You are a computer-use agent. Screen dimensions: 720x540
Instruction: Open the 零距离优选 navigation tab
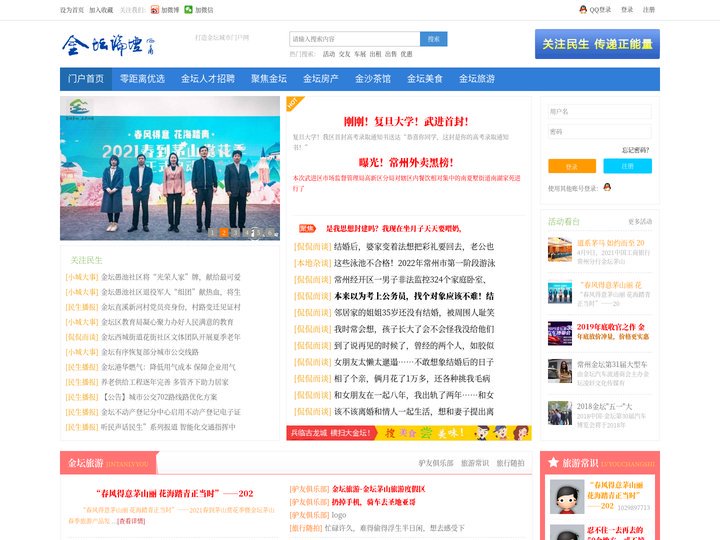point(142,79)
